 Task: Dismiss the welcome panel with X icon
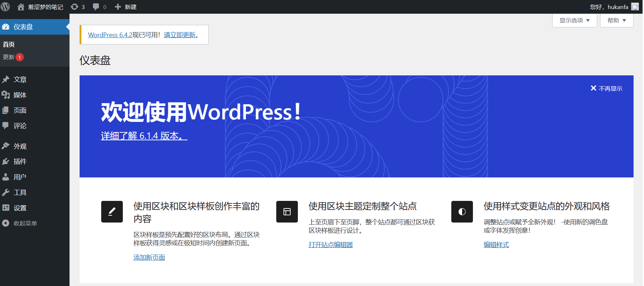(x=594, y=88)
